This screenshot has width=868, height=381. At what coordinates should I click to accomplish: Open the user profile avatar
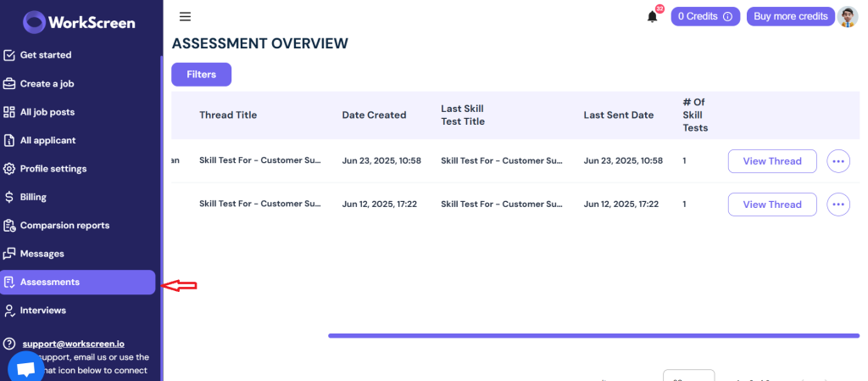[848, 16]
